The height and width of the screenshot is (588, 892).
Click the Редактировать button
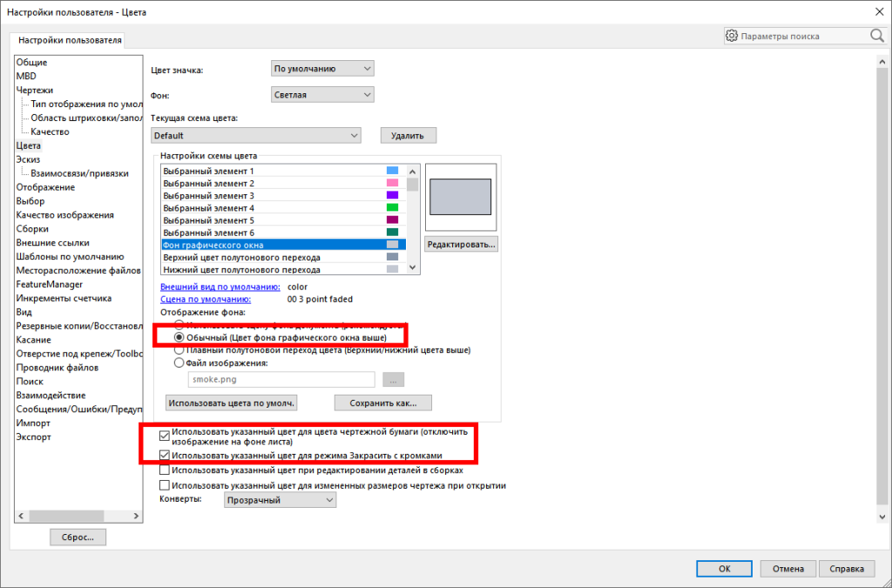(x=461, y=245)
